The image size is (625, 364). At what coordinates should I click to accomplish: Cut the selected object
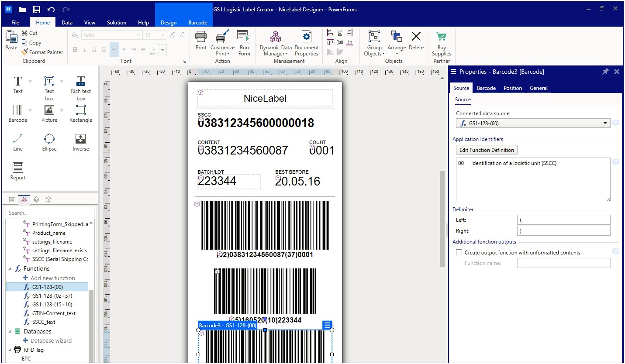[29, 33]
